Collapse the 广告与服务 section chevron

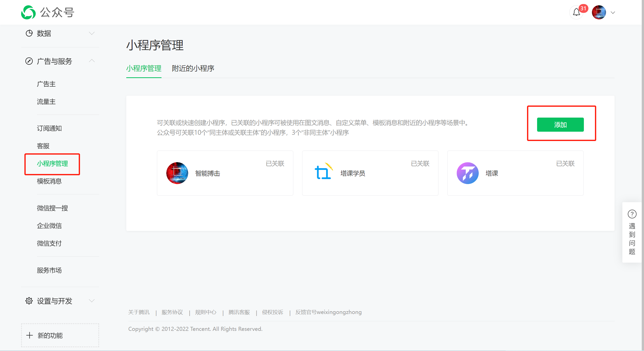92,61
